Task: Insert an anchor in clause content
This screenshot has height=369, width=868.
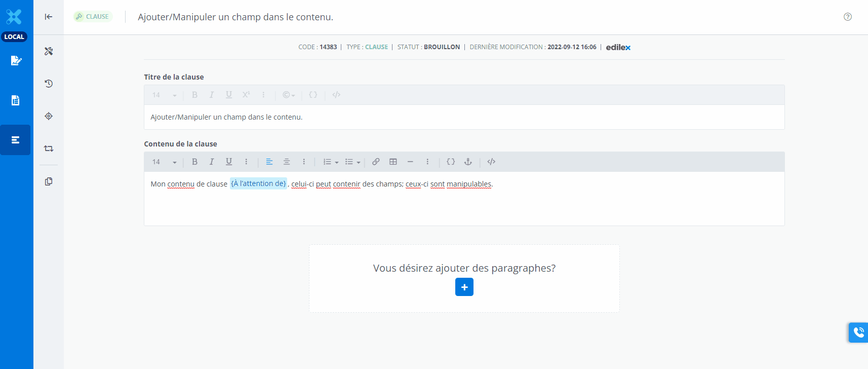Action: pos(468,162)
